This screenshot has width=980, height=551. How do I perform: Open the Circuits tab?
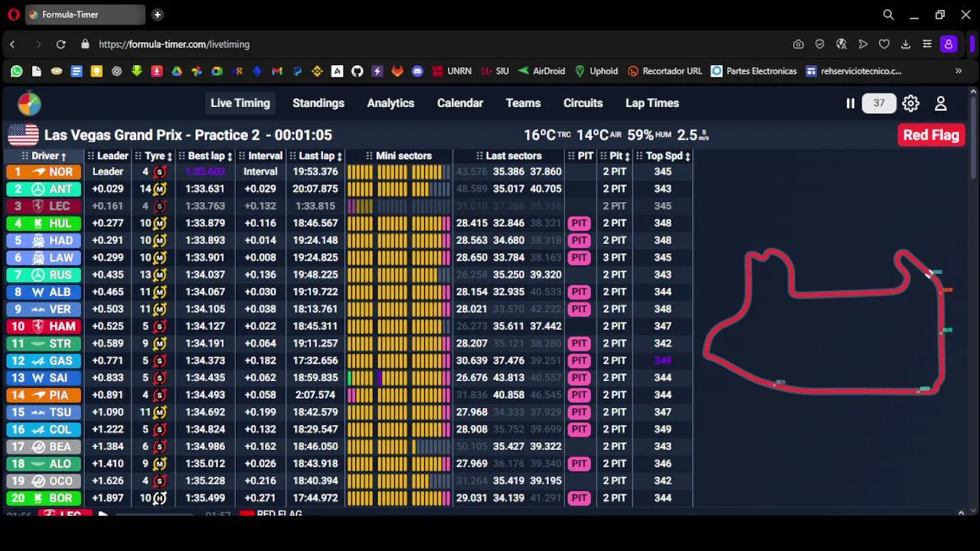click(x=583, y=103)
